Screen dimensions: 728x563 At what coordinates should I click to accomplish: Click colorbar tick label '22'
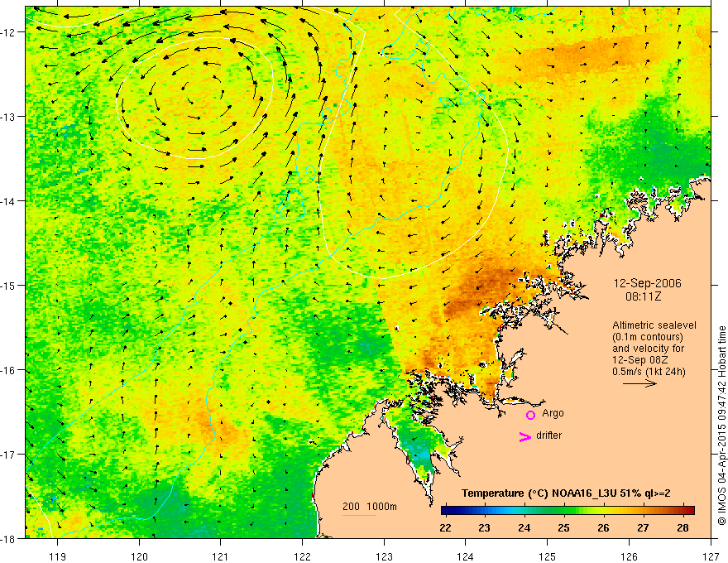coord(445,527)
